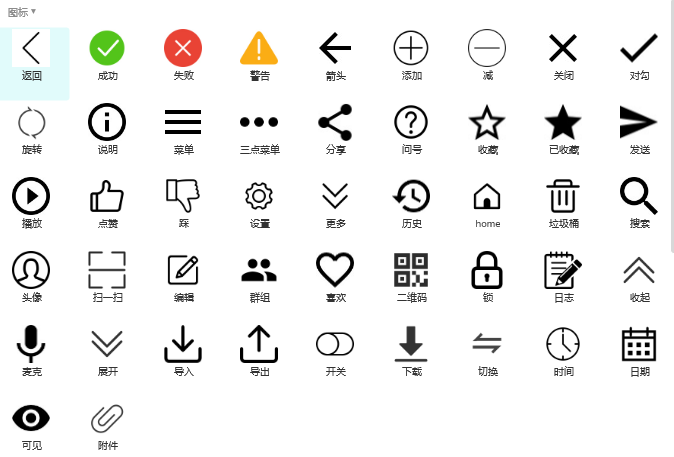Viewport: 674px width, 457px height.
Task: Open the 图标 dropdown at top
Action: pyautogui.click(x=21, y=12)
